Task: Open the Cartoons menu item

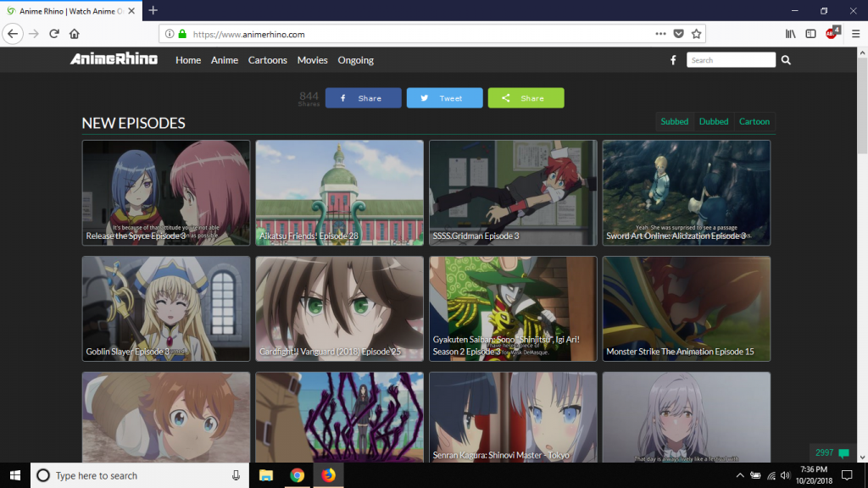Action: pos(267,60)
